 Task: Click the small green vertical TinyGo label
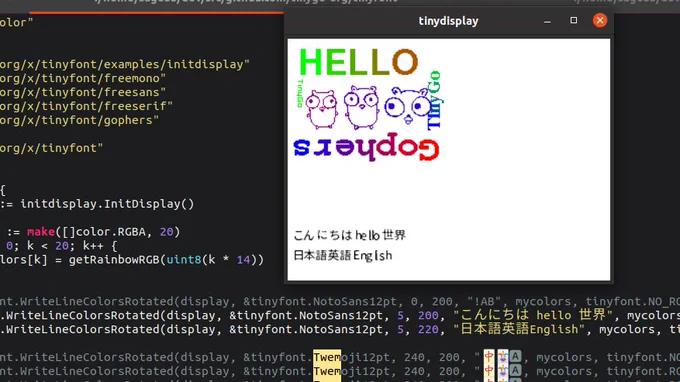(x=299, y=94)
